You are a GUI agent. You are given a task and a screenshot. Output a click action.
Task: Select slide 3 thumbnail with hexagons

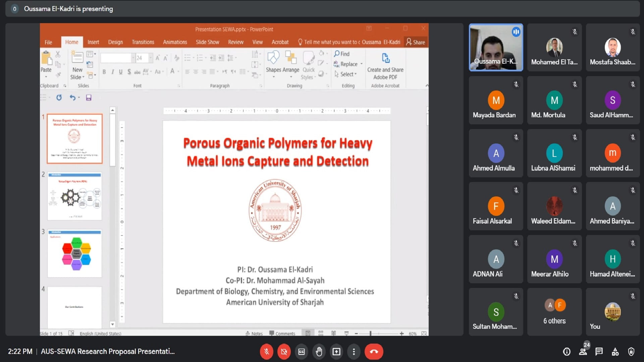[74, 253]
